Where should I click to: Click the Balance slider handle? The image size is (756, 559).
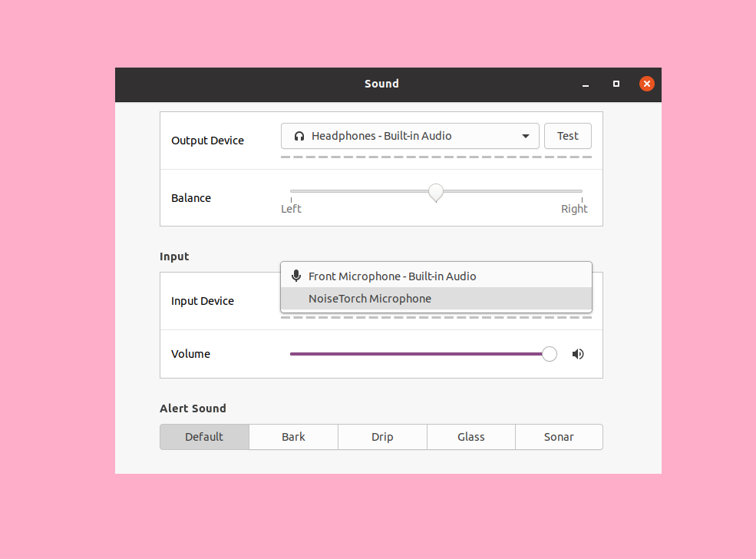coord(436,192)
